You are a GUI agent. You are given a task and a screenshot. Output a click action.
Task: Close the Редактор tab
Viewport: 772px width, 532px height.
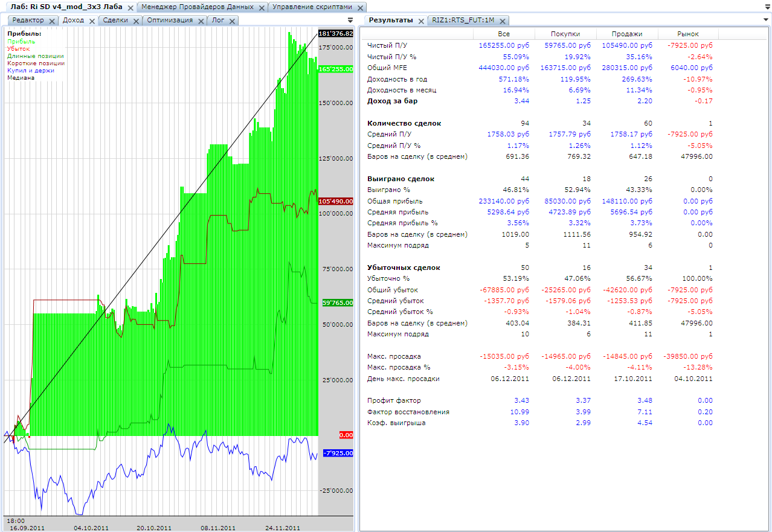point(52,21)
